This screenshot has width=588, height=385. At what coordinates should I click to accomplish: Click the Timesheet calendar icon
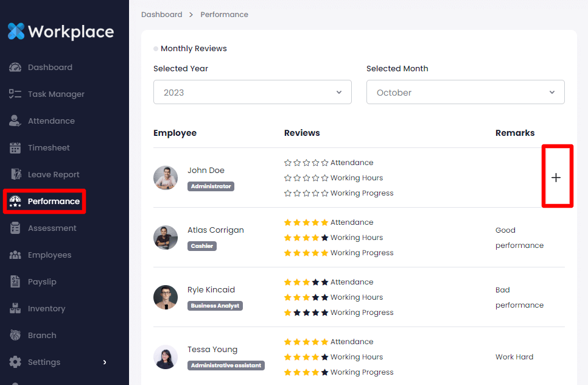(x=16, y=148)
